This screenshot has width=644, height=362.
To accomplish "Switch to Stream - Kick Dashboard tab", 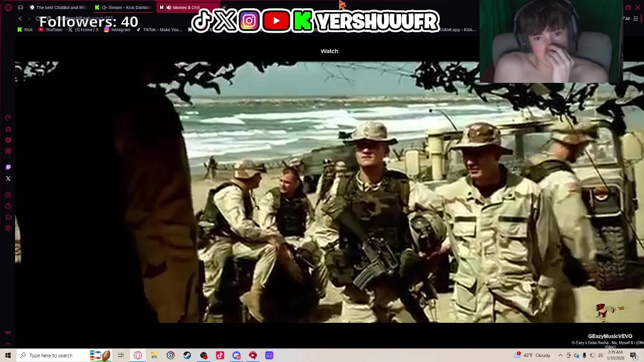I will pyautogui.click(x=123, y=8).
